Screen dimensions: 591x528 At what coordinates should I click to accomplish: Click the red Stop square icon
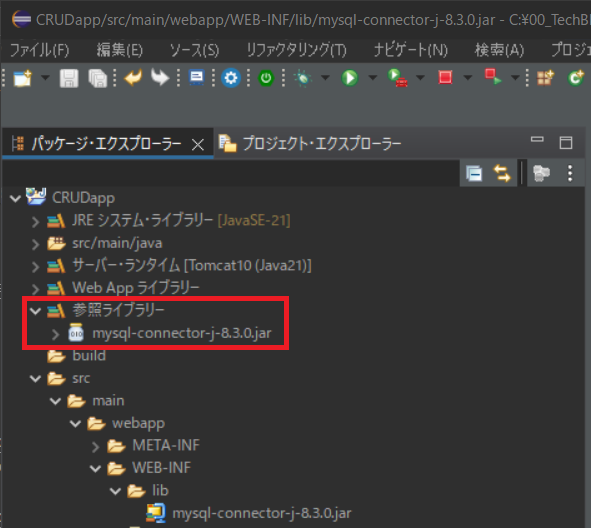[445, 78]
